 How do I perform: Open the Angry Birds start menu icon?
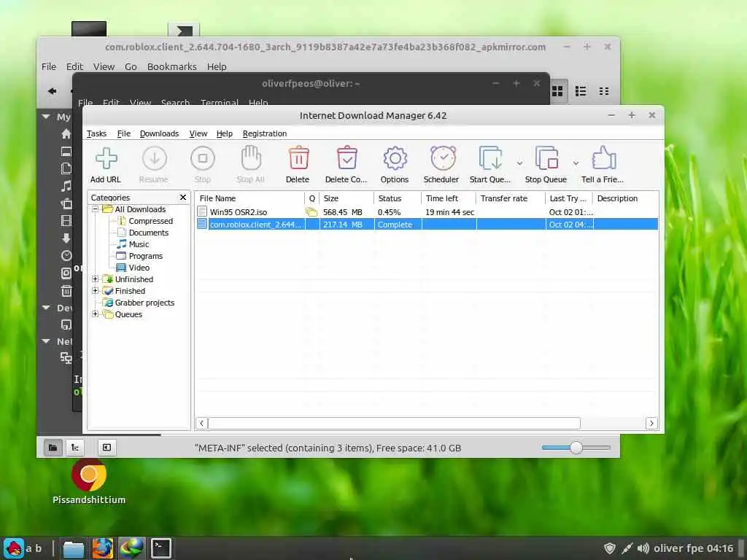click(14, 548)
